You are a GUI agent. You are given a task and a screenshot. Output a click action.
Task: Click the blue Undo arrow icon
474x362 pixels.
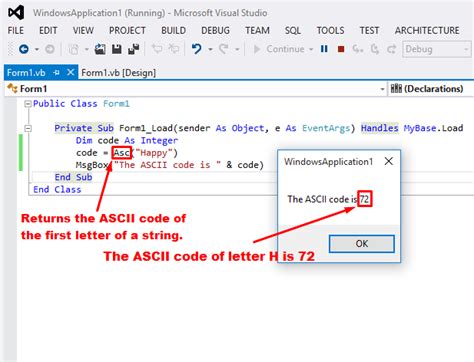point(197,49)
